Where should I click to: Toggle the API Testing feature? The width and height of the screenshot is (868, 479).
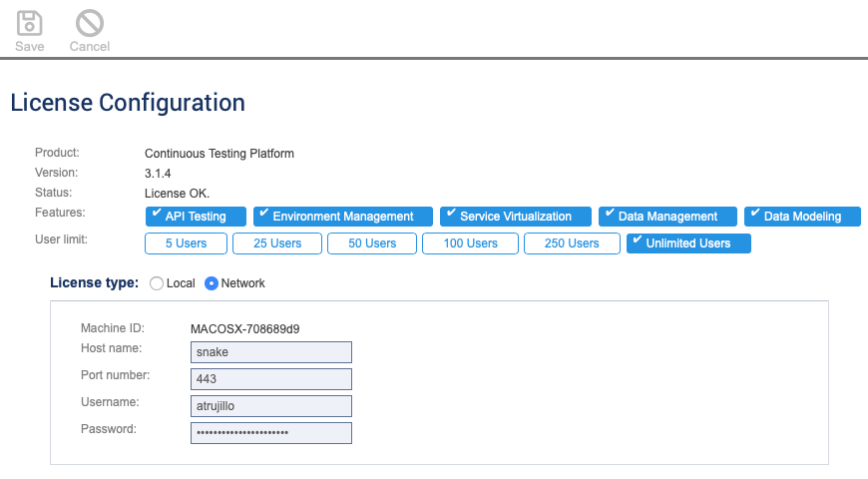pos(196,217)
